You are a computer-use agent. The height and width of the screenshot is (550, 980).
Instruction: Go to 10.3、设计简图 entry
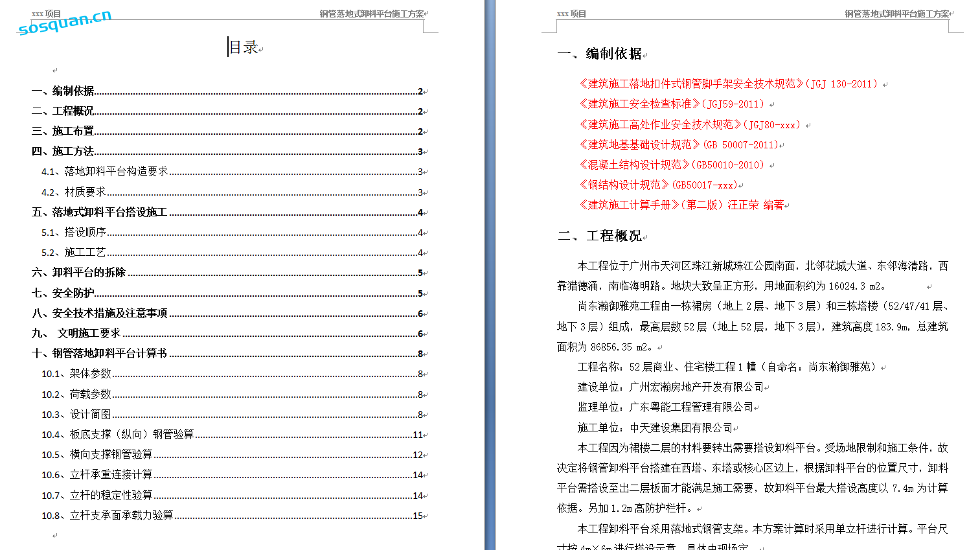76,415
